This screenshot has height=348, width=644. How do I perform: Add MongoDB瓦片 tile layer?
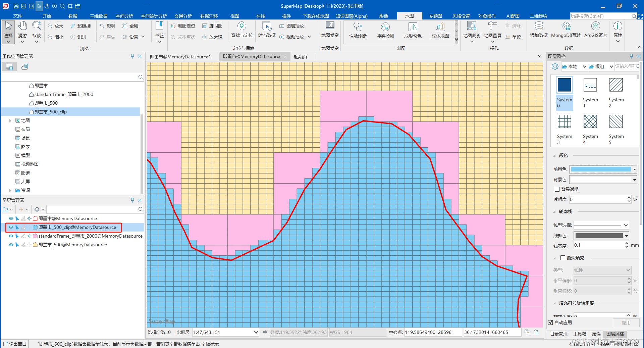(x=566, y=30)
